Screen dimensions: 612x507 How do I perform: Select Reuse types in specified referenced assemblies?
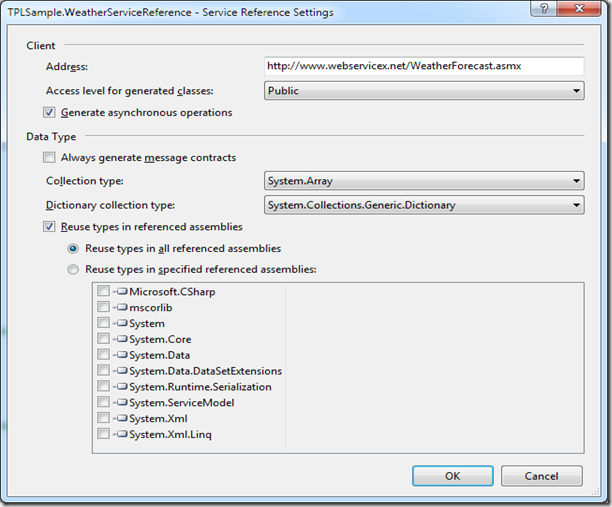pos(73,269)
